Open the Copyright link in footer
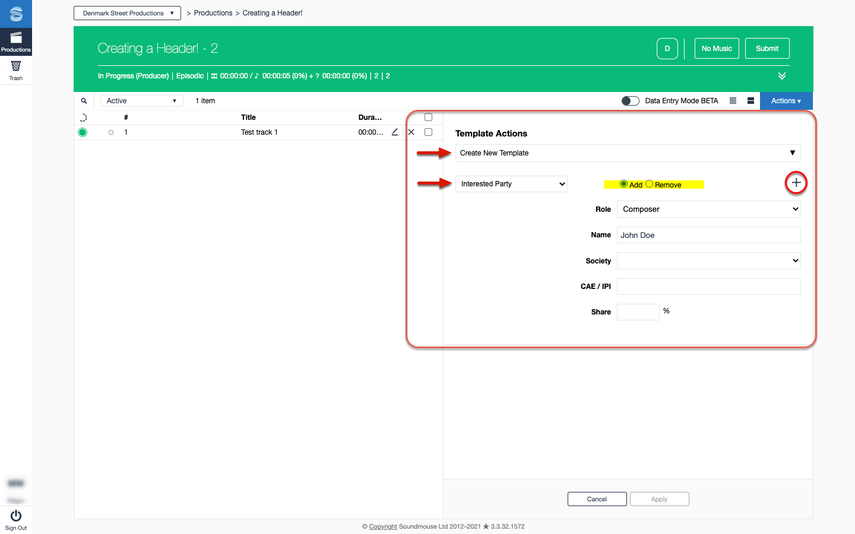The width and height of the screenshot is (855, 534). point(383,526)
